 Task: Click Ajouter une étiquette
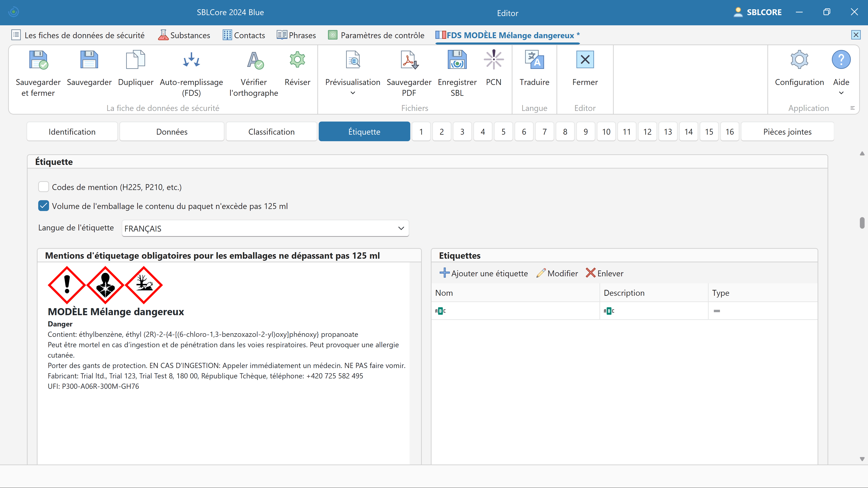(484, 273)
